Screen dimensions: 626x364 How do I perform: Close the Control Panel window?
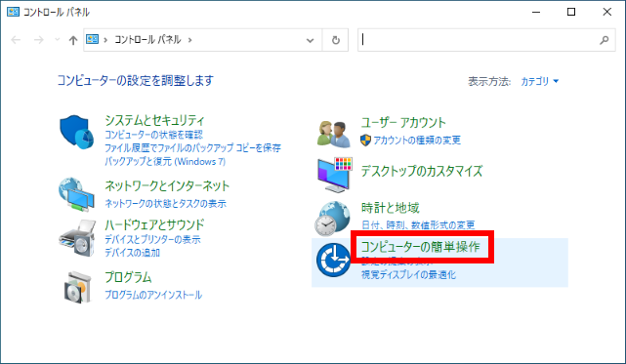click(606, 12)
